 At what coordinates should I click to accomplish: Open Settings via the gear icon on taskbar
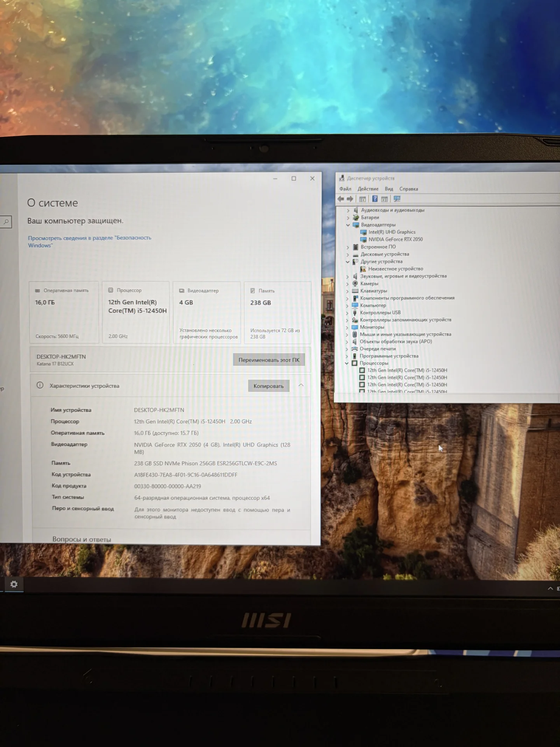click(14, 584)
